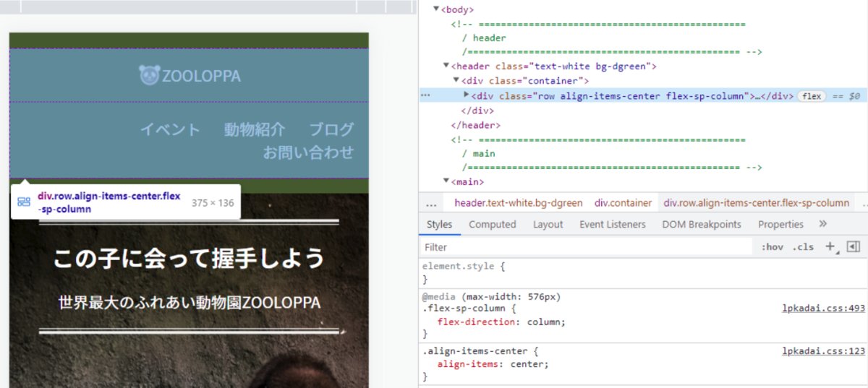Viewport: 868px width, 388px height.
Task: Switch to the Properties tab
Action: click(x=781, y=225)
